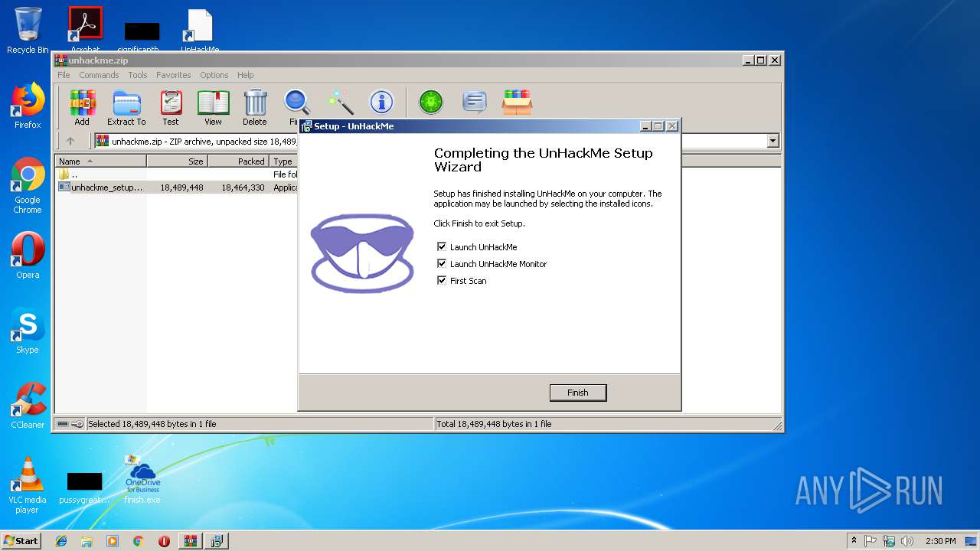Select the unhackme_setup file row
The width and height of the screenshot is (980, 551).
[177, 187]
